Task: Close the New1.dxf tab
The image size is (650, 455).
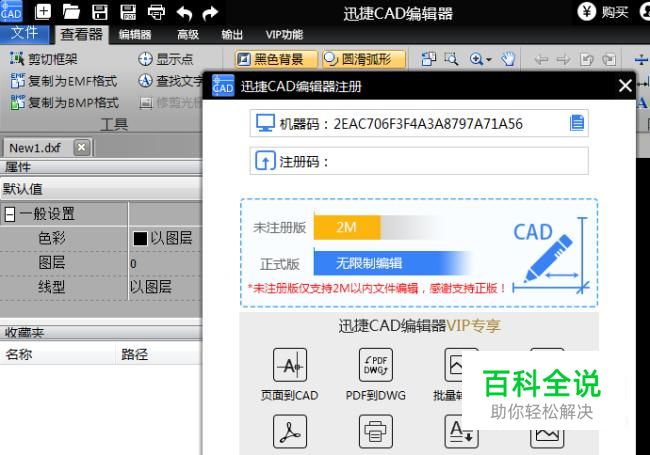Action: pyautogui.click(x=82, y=148)
